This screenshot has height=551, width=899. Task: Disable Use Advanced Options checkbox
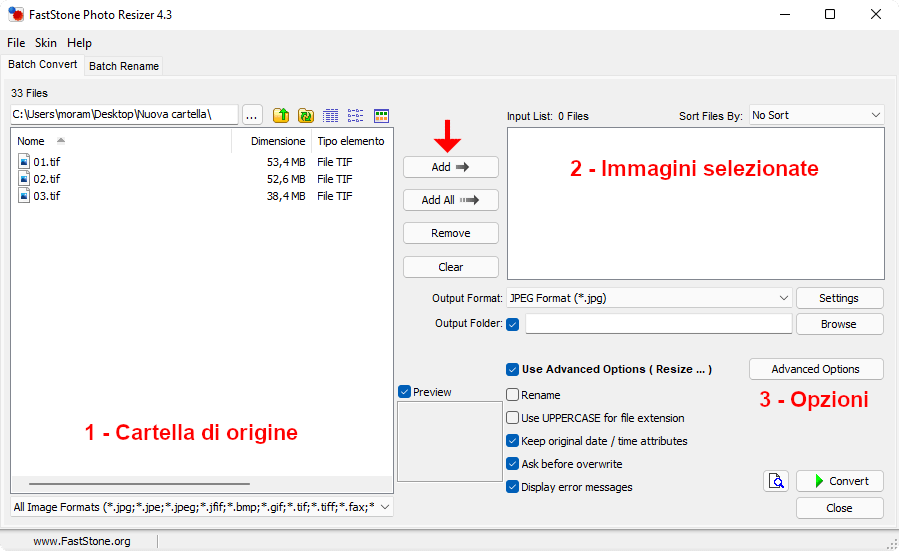click(x=513, y=369)
